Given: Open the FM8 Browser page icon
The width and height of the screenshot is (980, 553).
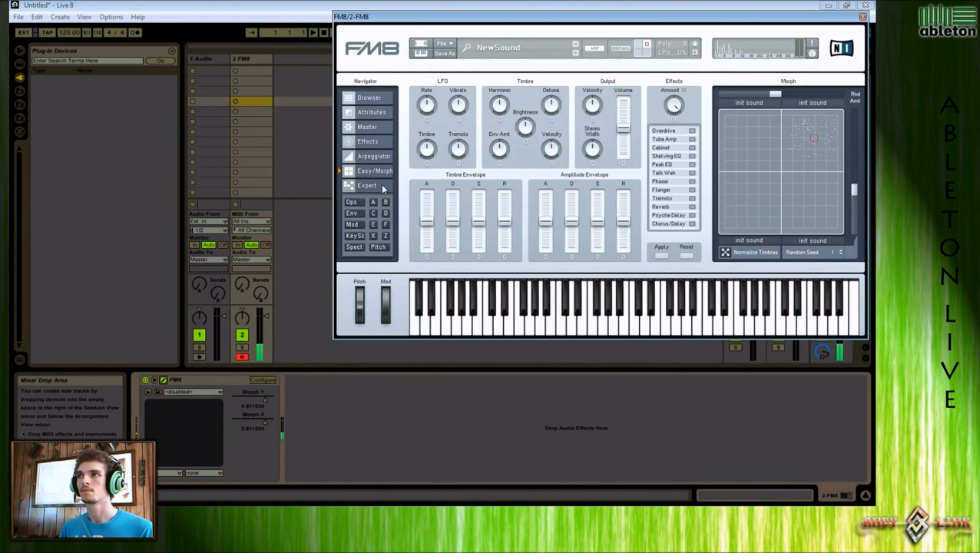Looking at the screenshot, I should [x=349, y=98].
